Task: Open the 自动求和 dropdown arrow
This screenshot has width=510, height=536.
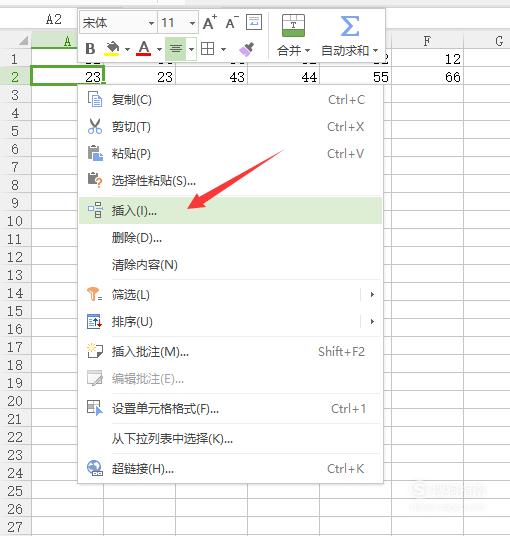Action: (x=375, y=51)
